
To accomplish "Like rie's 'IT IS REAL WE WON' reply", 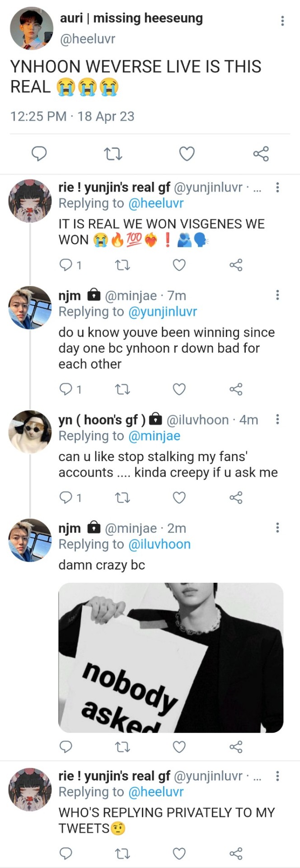I will [179, 265].
